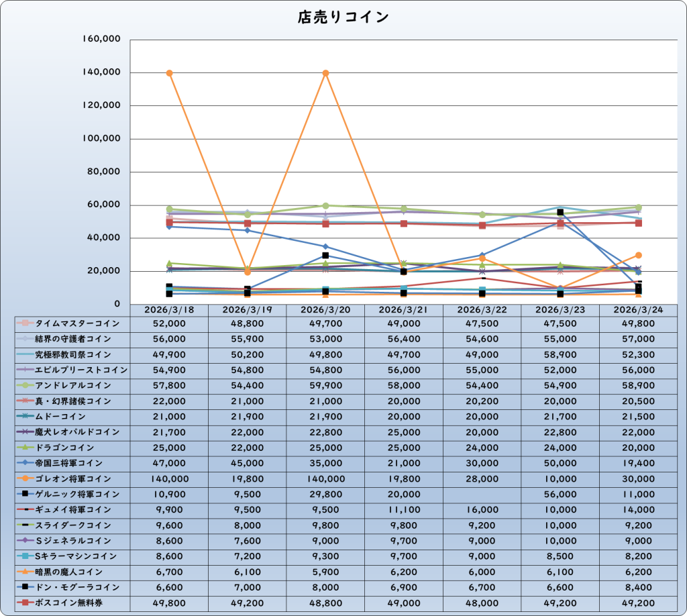Click the 58,900 cell in 究極邪教司祭コイン row

tap(560, 354)
